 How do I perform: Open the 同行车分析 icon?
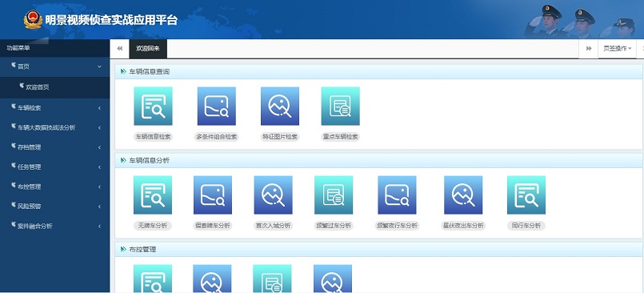tap(526, 195)
